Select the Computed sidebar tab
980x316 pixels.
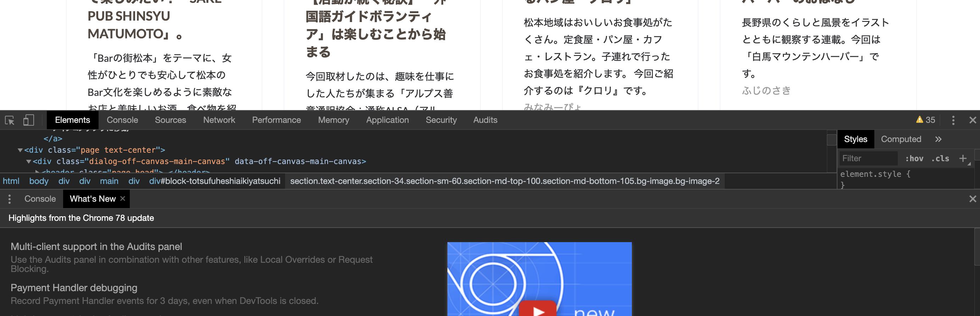pyautogui.click(x=901, y=139)
